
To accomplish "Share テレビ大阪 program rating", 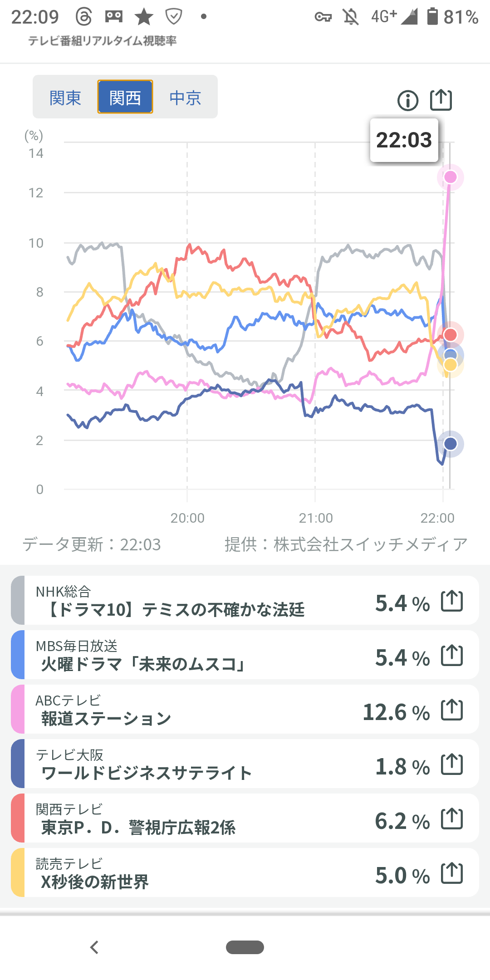I will click(x=452, y=764).
